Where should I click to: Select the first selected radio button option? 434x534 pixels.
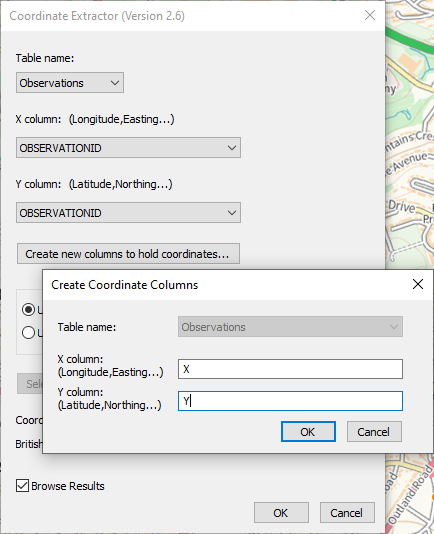coord(28,310)
